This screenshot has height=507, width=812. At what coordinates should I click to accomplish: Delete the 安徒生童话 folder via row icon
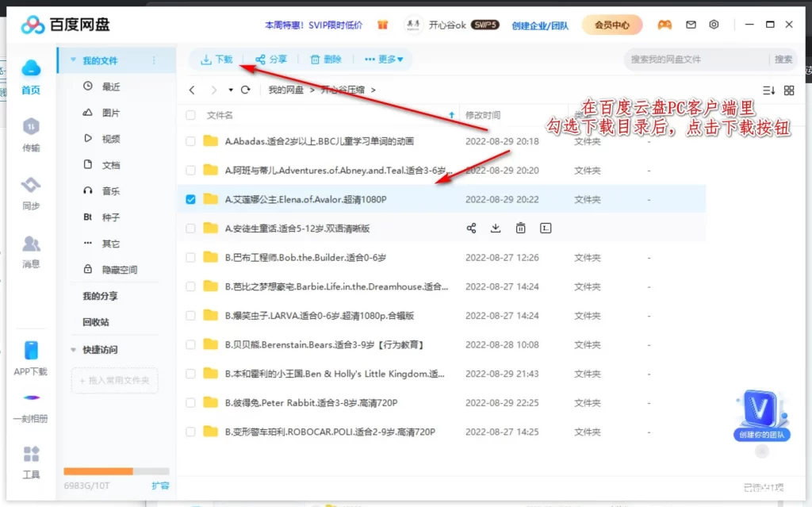tap(520, 228)
